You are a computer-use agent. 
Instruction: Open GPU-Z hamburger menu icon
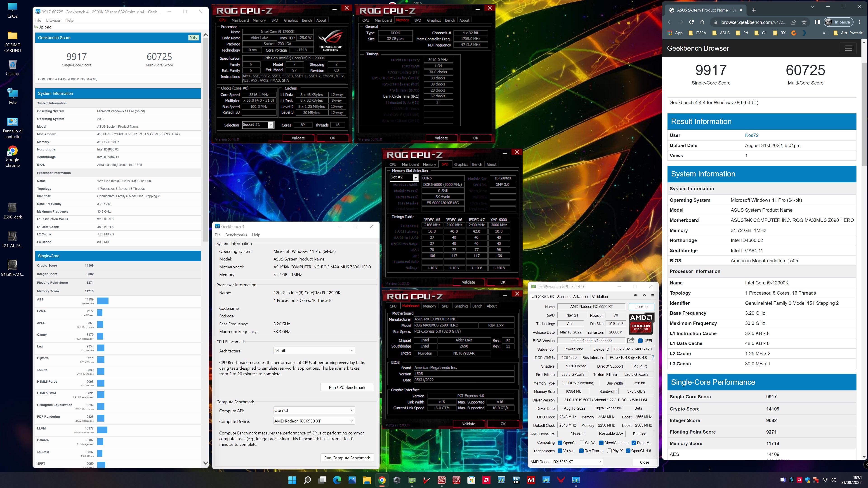point(653,295)
